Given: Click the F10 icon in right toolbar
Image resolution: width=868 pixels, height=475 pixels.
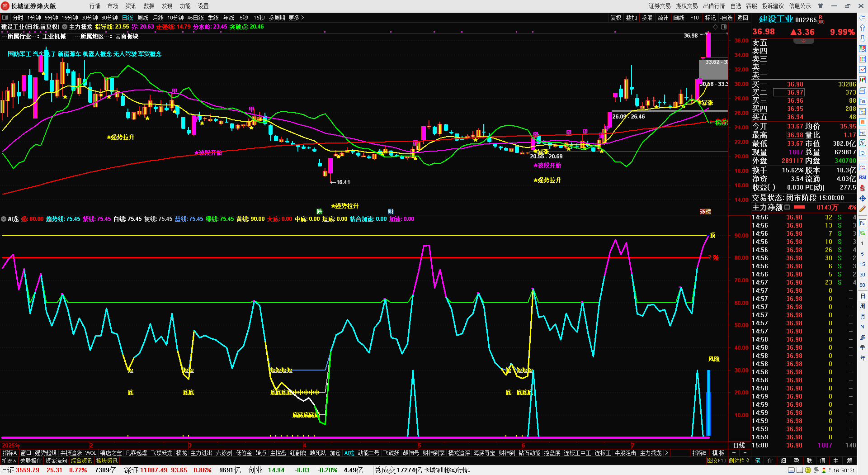Looking at the screenshot, I should click(x=862, y=101).
